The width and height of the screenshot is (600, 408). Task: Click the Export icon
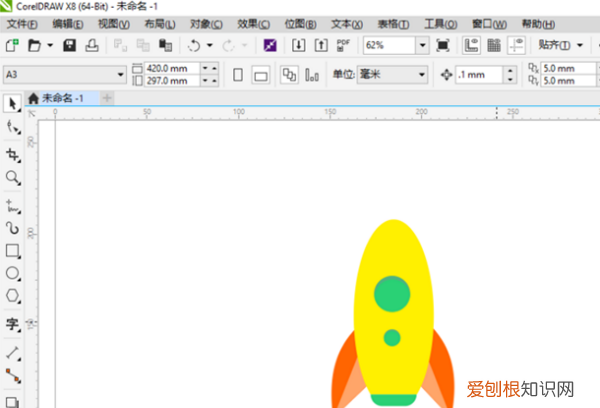[321, 46]
